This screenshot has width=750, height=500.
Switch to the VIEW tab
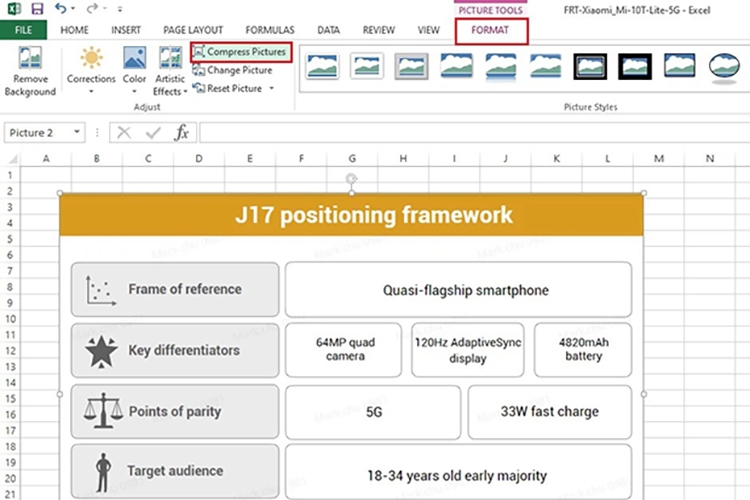[429, 30]
